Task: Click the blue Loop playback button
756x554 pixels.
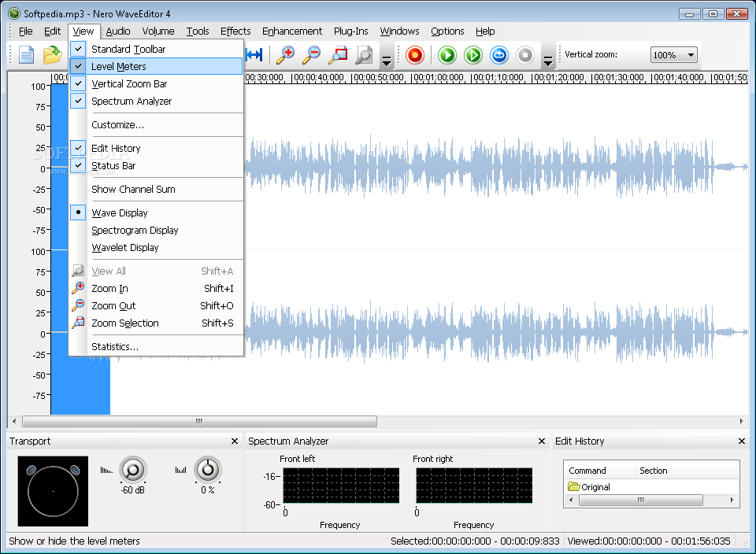Action: pyautogui.click(x=499, y=55)
